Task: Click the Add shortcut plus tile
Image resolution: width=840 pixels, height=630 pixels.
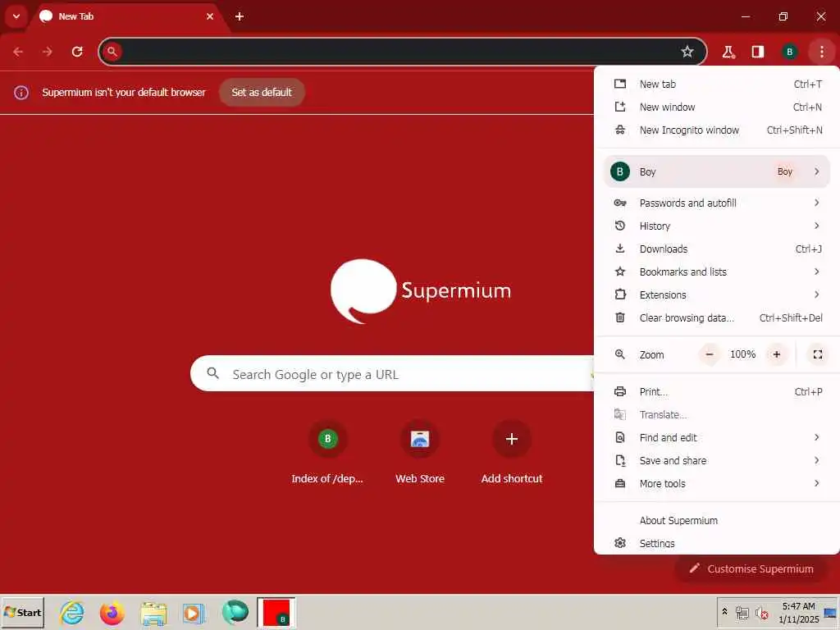Action: click(512, 453)
